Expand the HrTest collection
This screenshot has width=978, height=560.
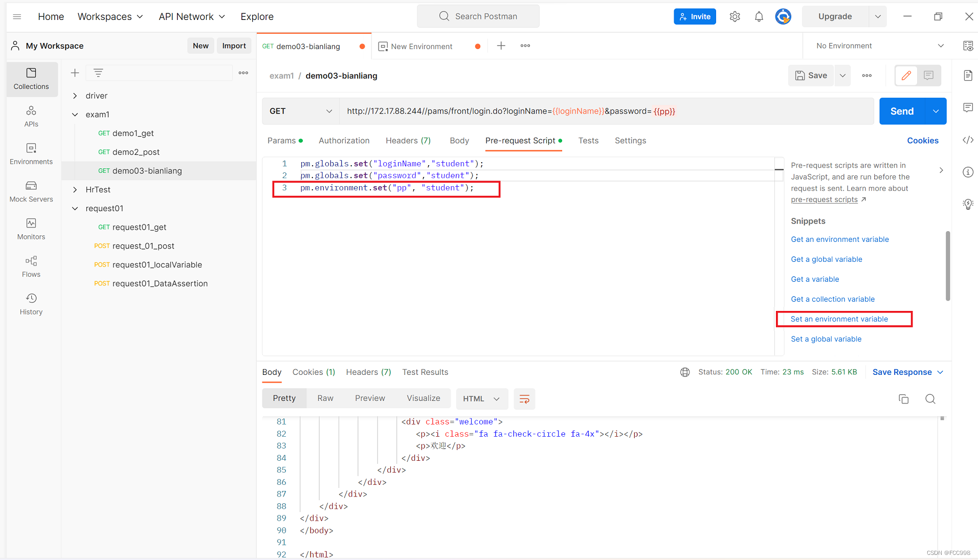point(75,190)
